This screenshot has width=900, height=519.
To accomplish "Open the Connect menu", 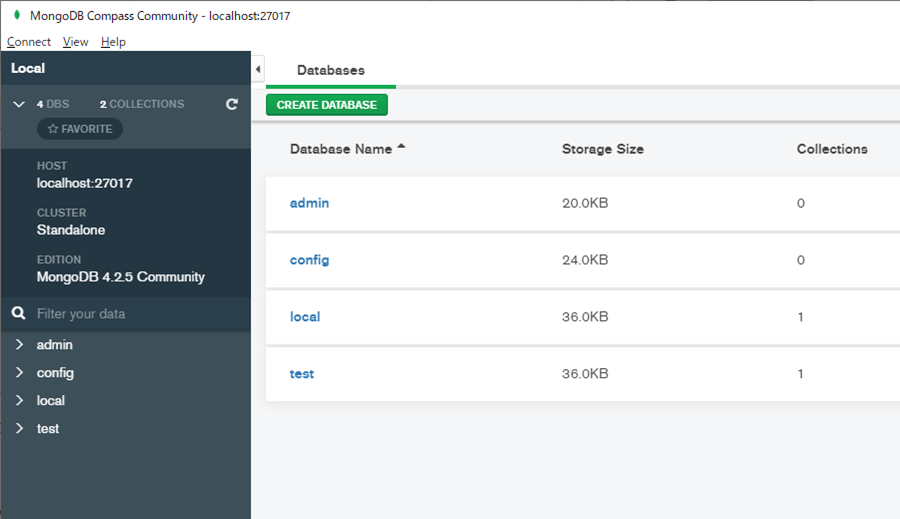I will [29, 42].
